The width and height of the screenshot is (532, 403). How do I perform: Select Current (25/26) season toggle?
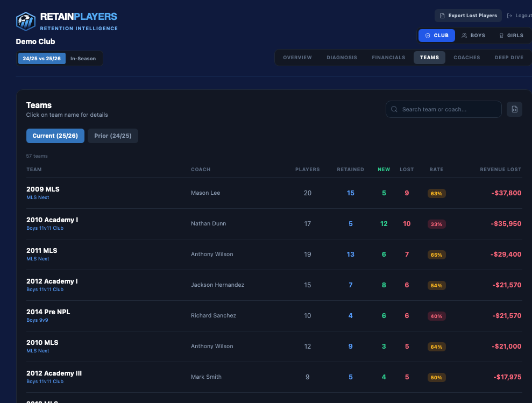55,136
